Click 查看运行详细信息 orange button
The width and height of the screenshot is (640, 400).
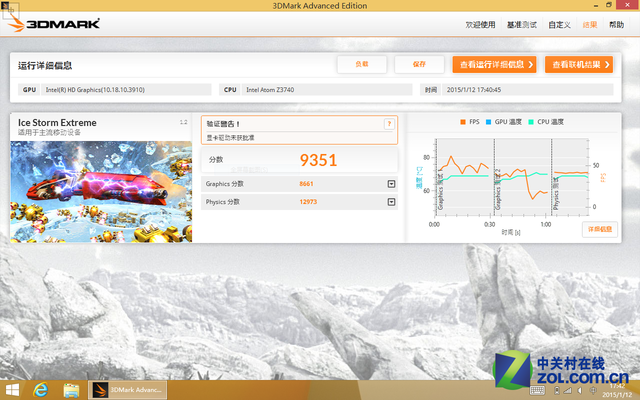pos(494,64)
